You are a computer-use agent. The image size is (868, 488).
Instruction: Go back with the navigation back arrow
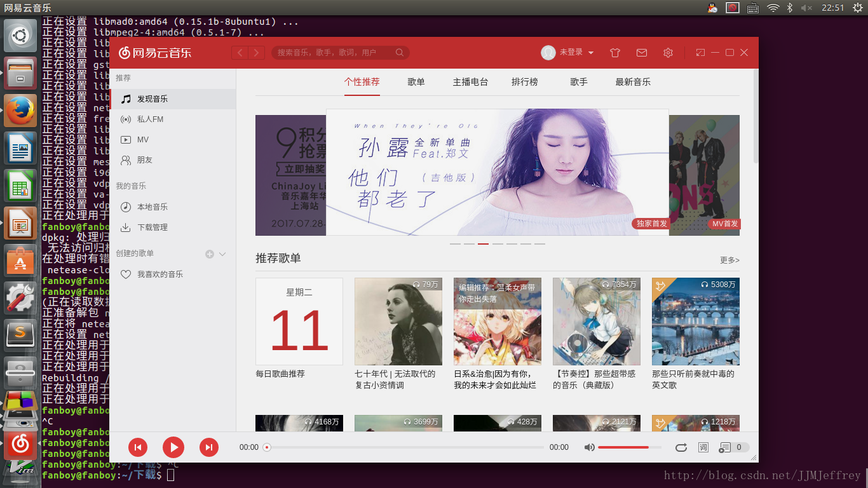[x=240, y=53]
